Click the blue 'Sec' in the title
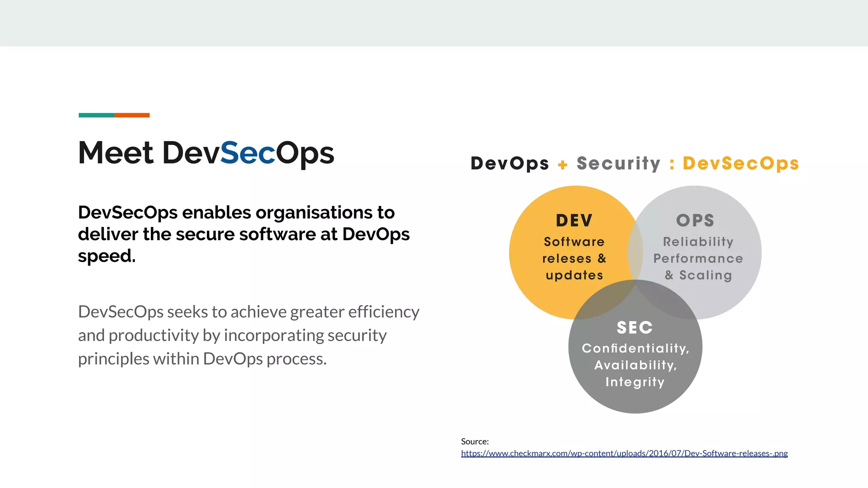Viewport: 868px width, 488px height. (248, 152)
